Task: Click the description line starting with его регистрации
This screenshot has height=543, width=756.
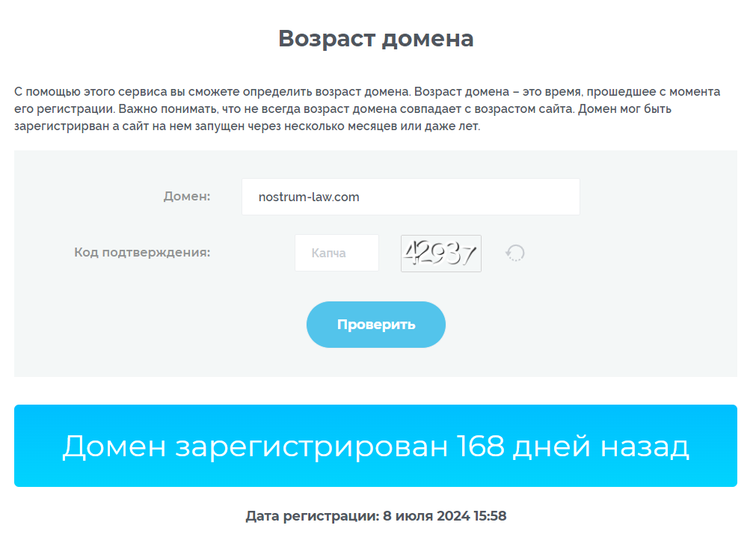Action: click(342, 109)
